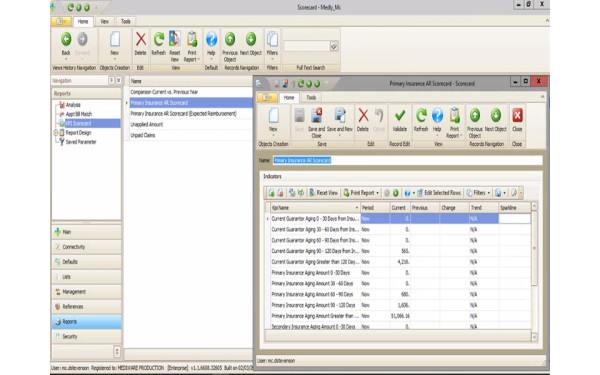Select Unpaid Claims row

coord(191,135)
